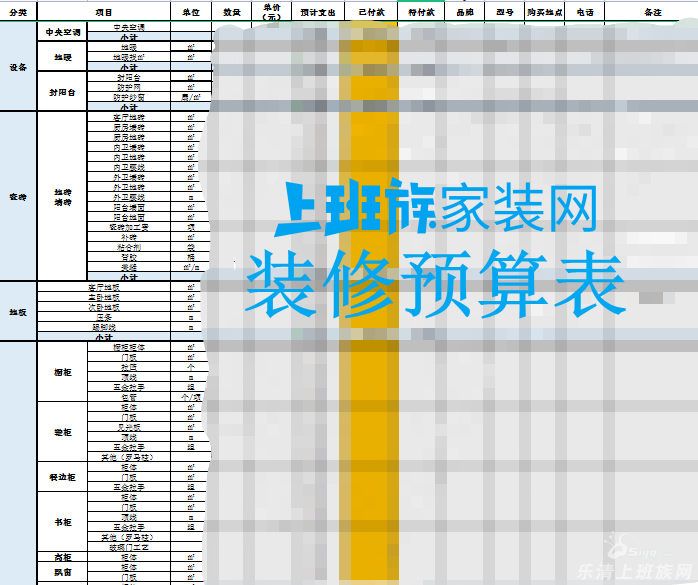Click the 踢脚线 item cell
Image resolution: width=698 pixels, height=585 pixels.
click(104, 327)
